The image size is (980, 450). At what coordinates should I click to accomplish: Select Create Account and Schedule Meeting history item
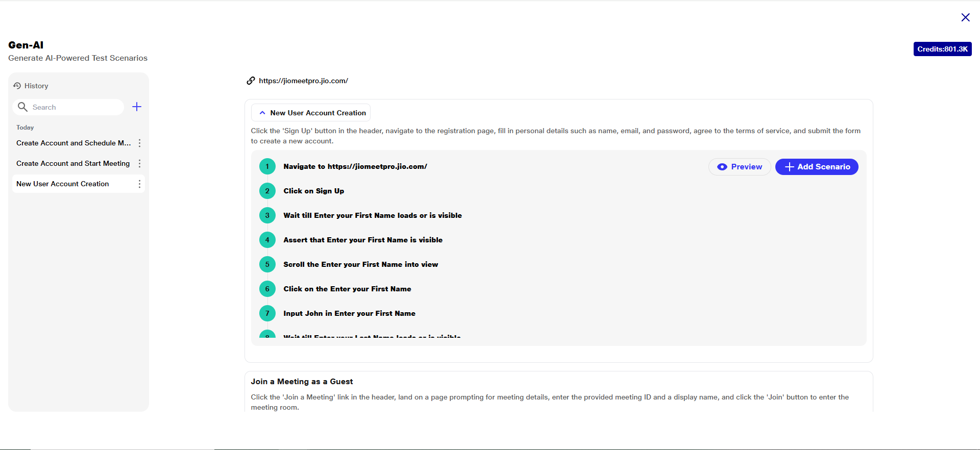point(73,143)
